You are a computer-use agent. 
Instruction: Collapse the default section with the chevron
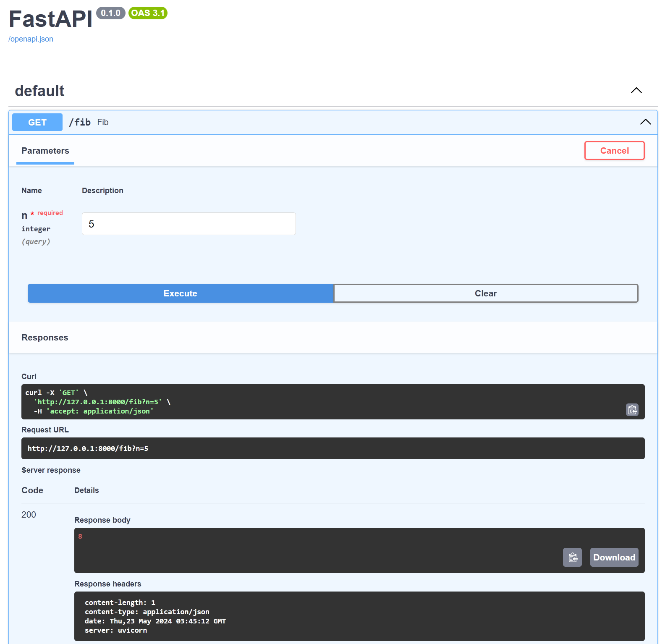tap(636, 91)
